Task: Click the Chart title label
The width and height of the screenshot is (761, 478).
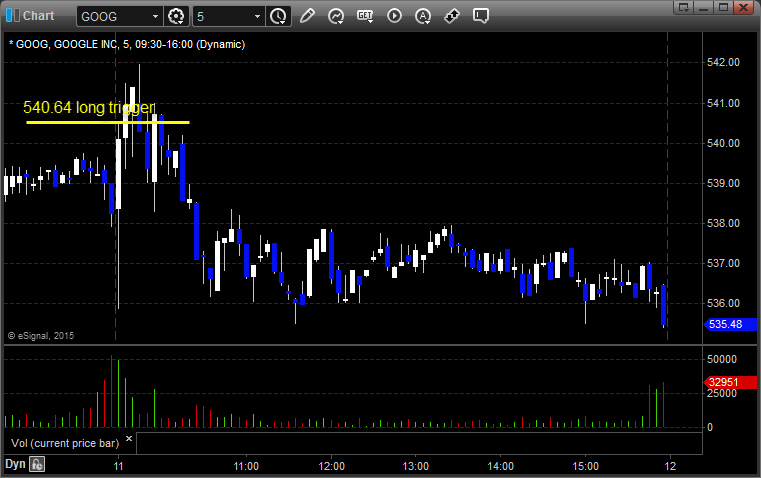Action: (x=38, y=16)
